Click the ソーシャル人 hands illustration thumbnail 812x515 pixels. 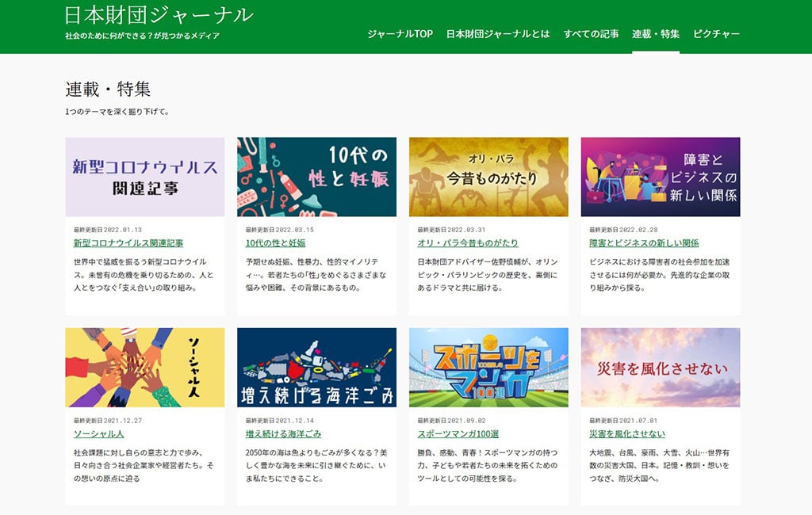click(144, 368)
